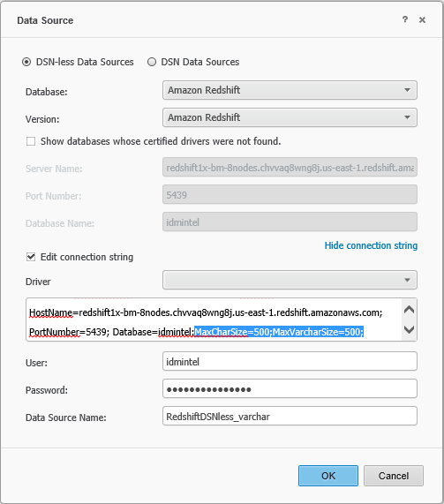Open the Version dropdown

pos(290,117)
